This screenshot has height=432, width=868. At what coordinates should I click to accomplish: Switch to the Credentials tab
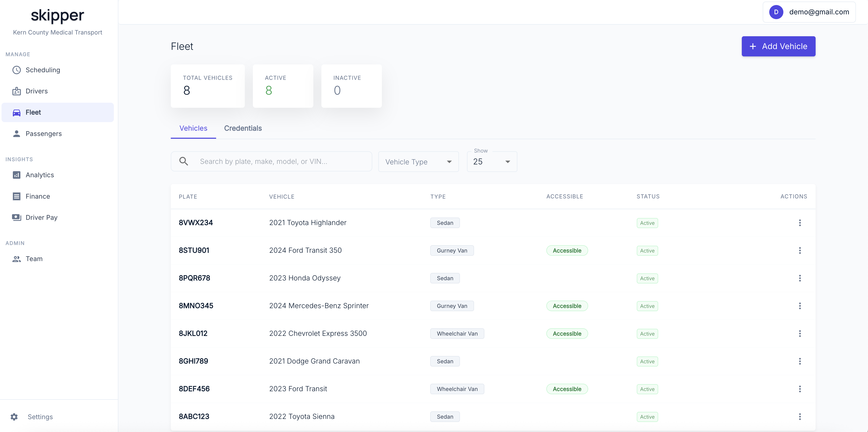point(243,128)
